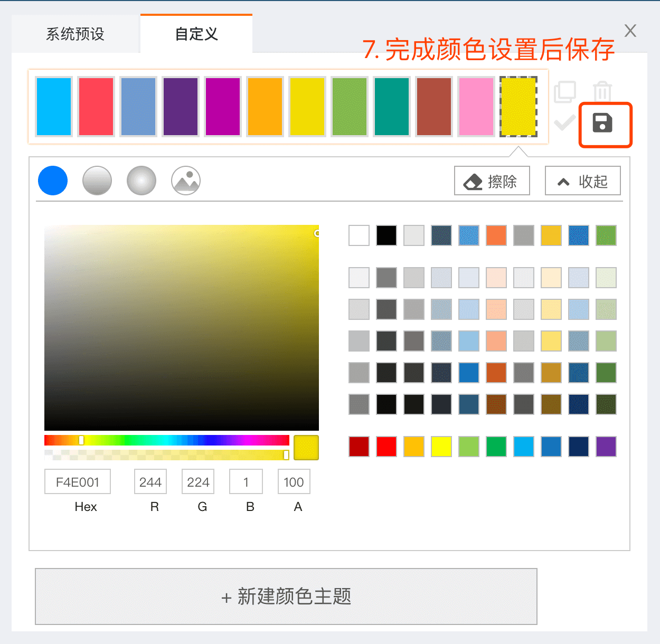Image resolution: width=660 pixels, height=644 pixels.
Task: Click the 擦除 erase button
Action: click(x=492, y=181)
